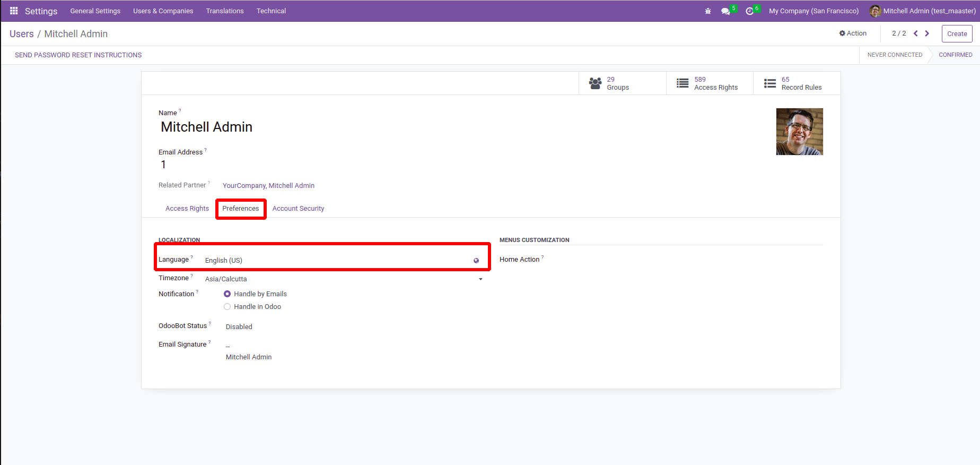Viewport: 980px width, 465px height.
Task: Click the OdooBot Status Disabled value
Action: point(239,327)
